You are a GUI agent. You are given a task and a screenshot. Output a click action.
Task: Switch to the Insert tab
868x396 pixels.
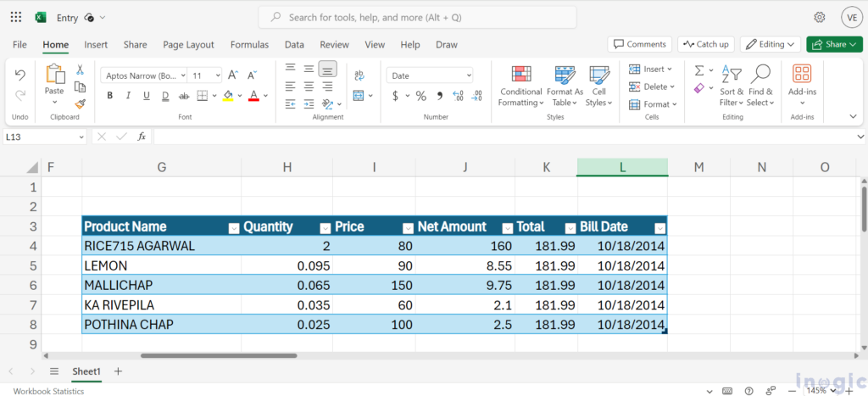tap(96, 45)
